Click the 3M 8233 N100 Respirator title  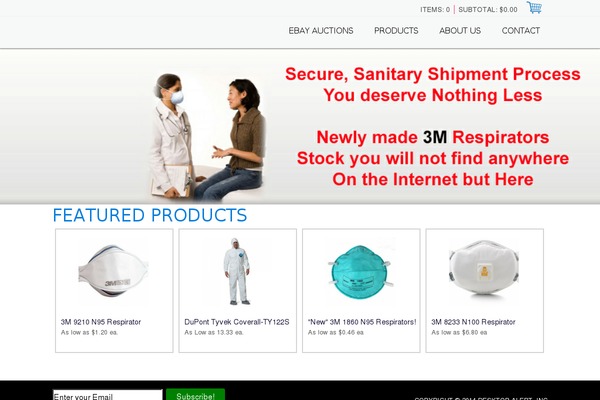473,322
